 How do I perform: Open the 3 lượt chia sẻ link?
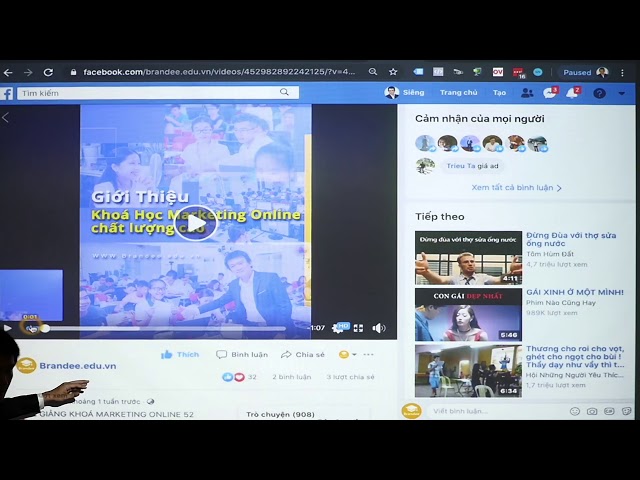[350, 377]
